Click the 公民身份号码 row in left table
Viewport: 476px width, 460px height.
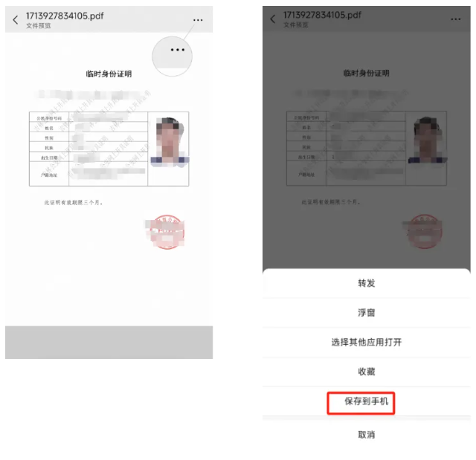89,117
